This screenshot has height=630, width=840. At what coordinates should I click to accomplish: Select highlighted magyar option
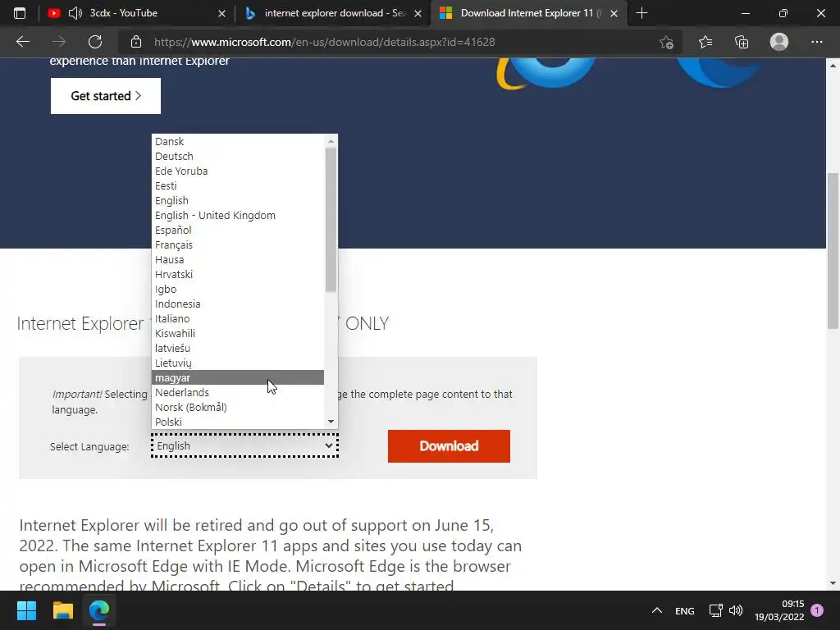click(237, 377)
